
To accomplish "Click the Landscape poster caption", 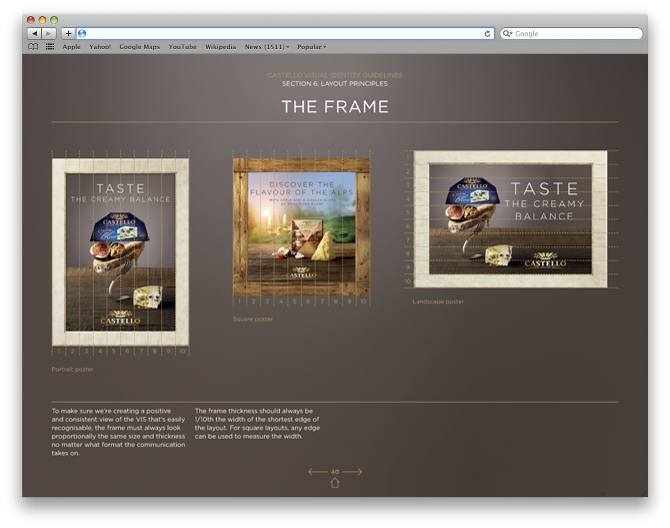I will click(438, 302).
